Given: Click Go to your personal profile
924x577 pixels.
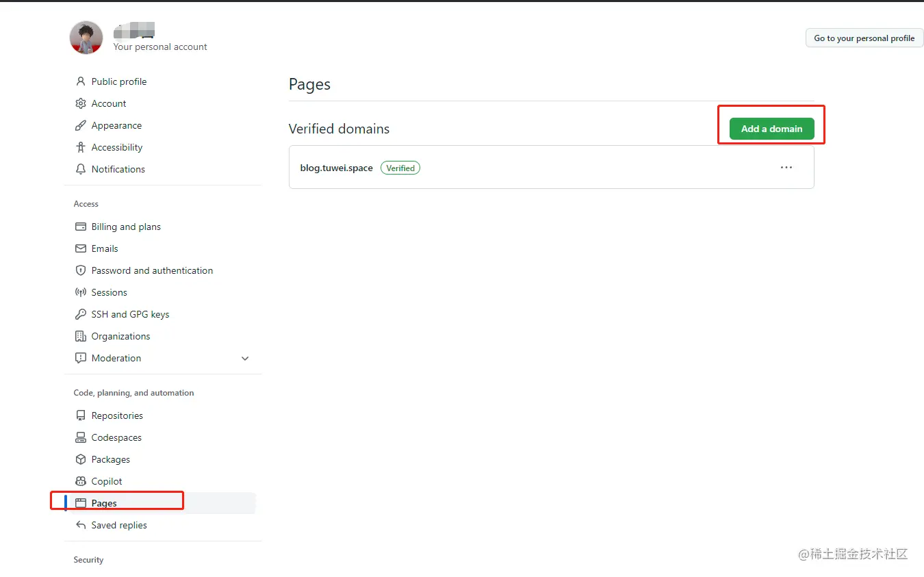Looking at the screenshot, I should 864,38.
